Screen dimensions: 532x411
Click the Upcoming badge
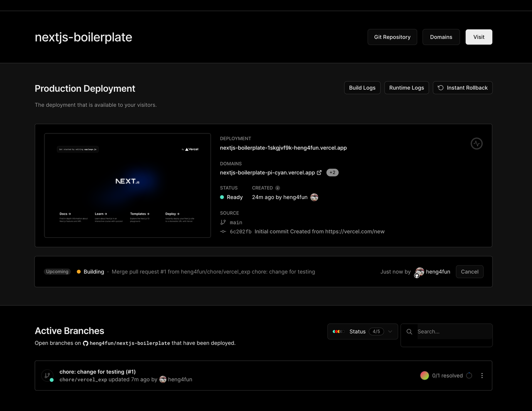[x=57, y=272]
